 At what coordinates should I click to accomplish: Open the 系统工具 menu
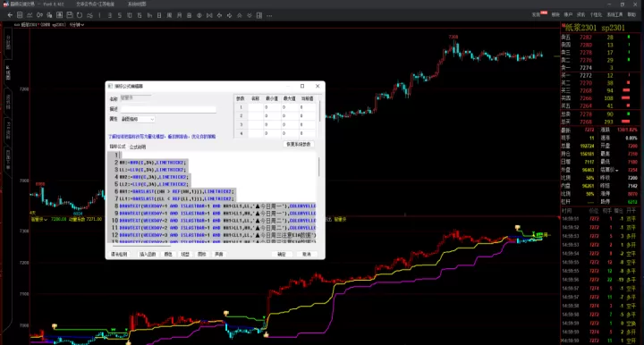[614, 15]
